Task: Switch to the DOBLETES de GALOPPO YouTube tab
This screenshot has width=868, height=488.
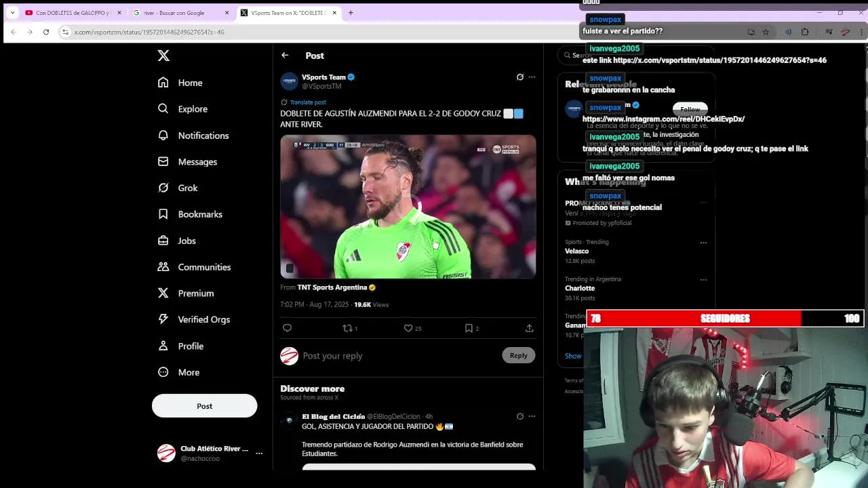Action: tap(72, 13)
